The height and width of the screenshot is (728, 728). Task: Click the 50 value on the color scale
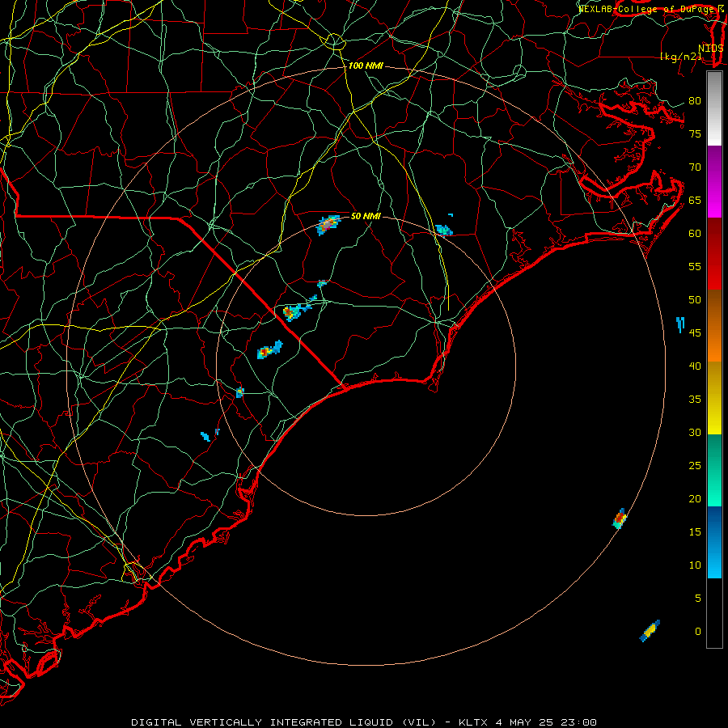pos(695,300)
